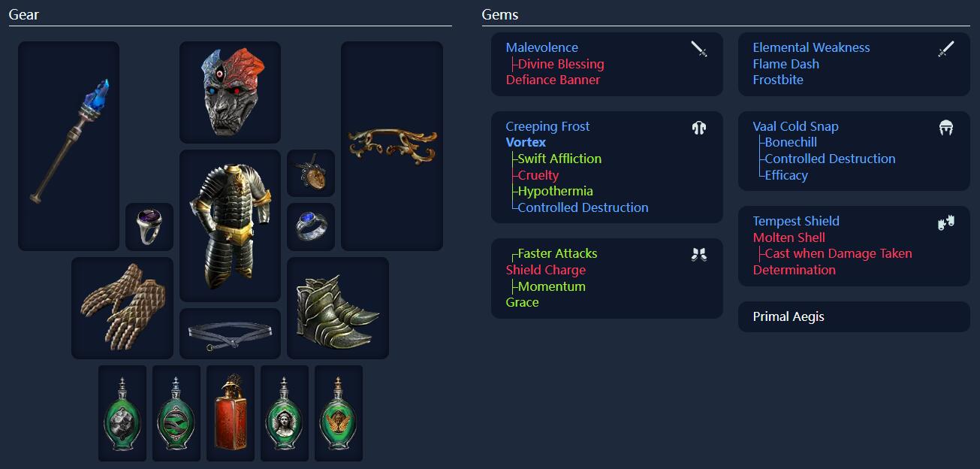Select the Elemental Weakness gem

point(811,47)
